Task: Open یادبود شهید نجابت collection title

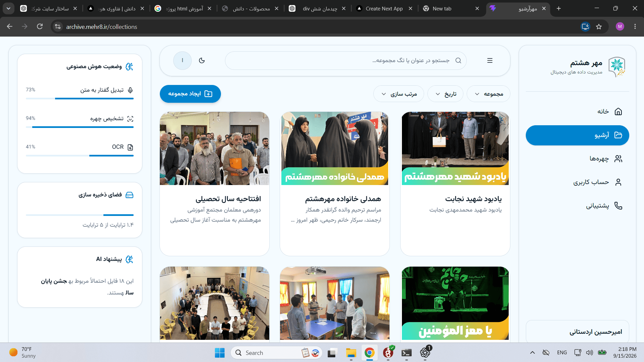Action: pos(473,199)
